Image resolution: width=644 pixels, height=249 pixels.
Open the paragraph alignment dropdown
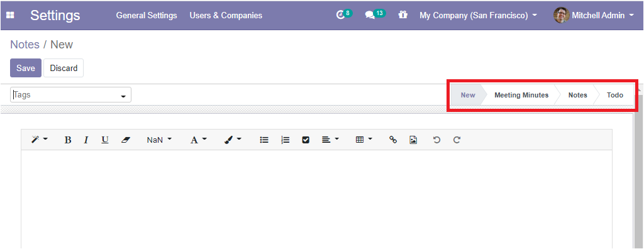(330, 140)
